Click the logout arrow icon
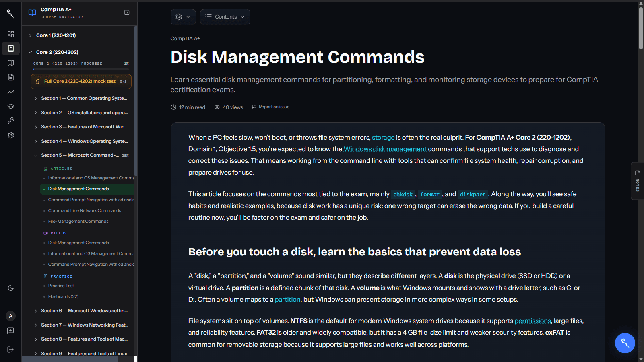Image resolution: width=644 pixels, height=362 pixels. coord(11,350)
